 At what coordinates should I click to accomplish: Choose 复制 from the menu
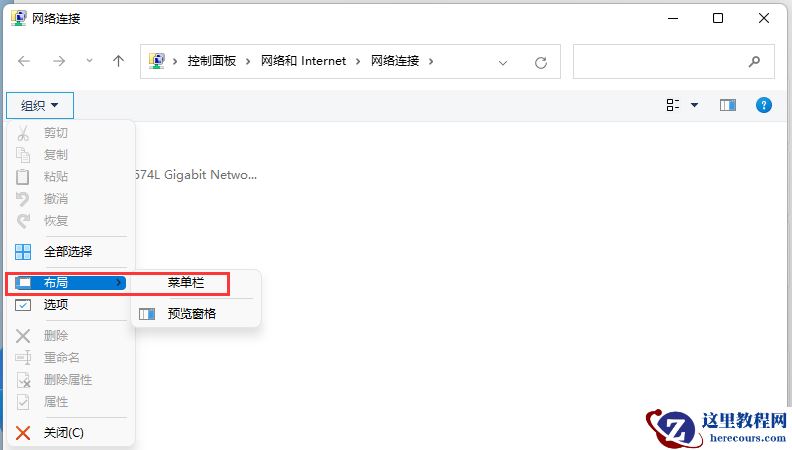pyautogui.click(x=71, y=155)
